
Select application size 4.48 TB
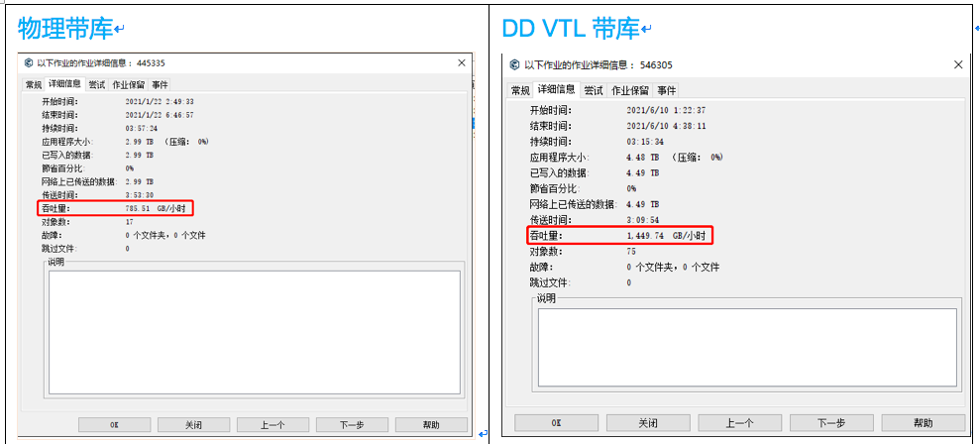(642, 157)
